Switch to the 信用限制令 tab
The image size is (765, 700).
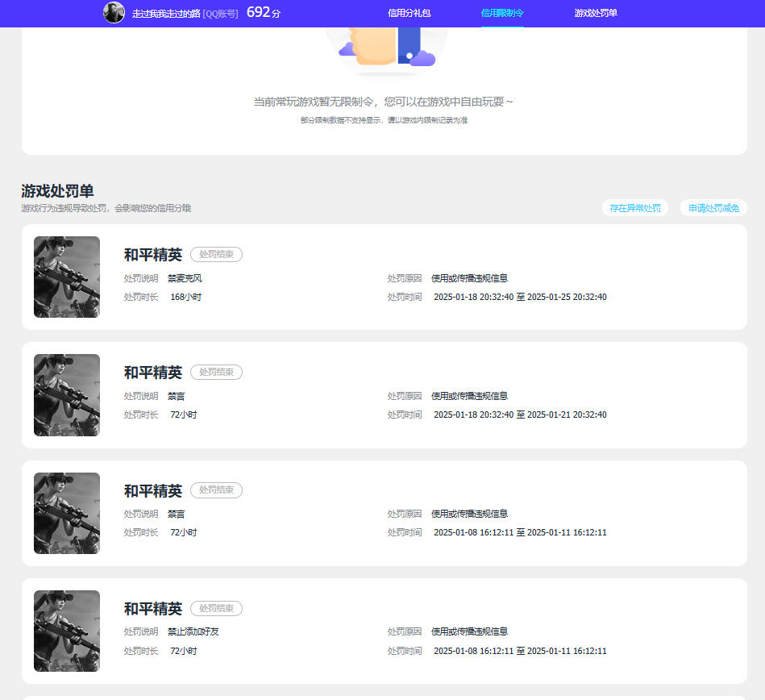click(502, 13)
